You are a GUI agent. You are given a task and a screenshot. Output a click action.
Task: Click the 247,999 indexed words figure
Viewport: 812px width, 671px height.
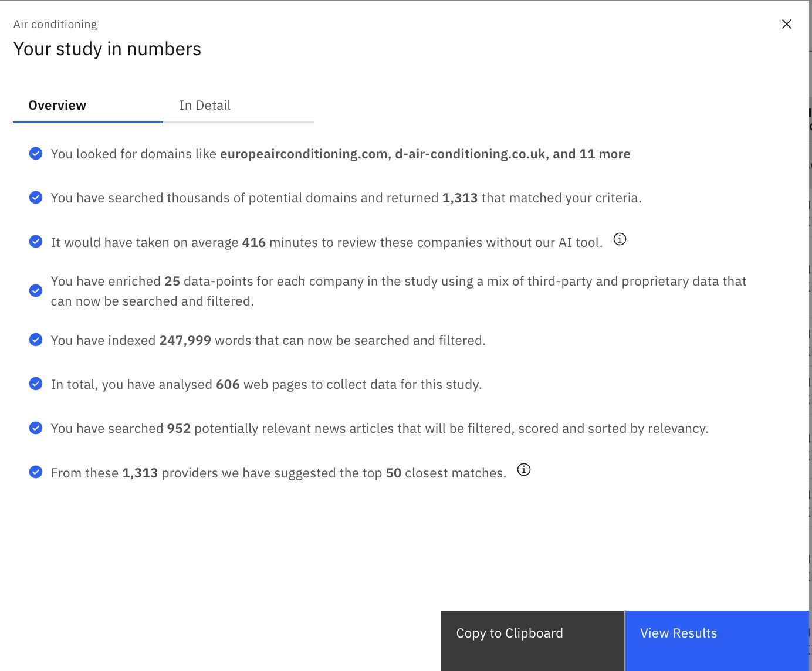click(x=185, y=341)
